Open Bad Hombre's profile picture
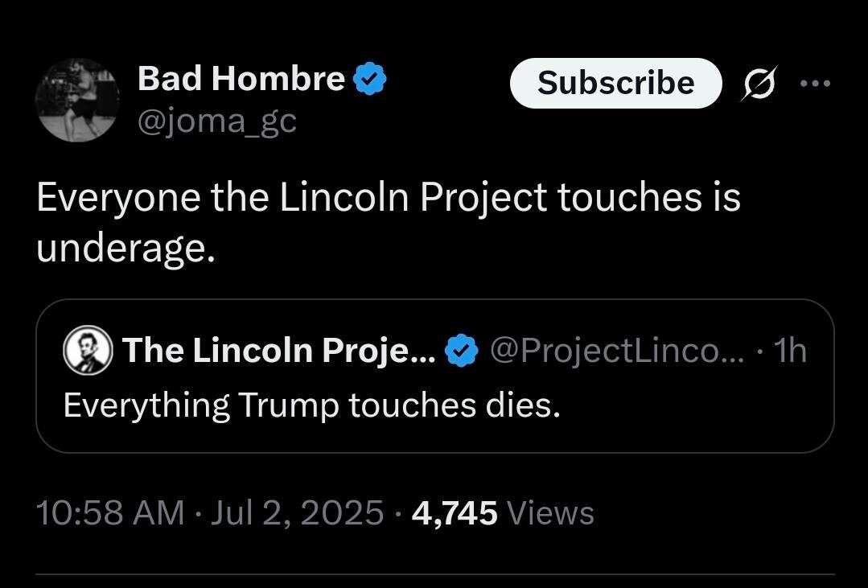This screenshot has height=588, width=868. [x=76, y=100]
